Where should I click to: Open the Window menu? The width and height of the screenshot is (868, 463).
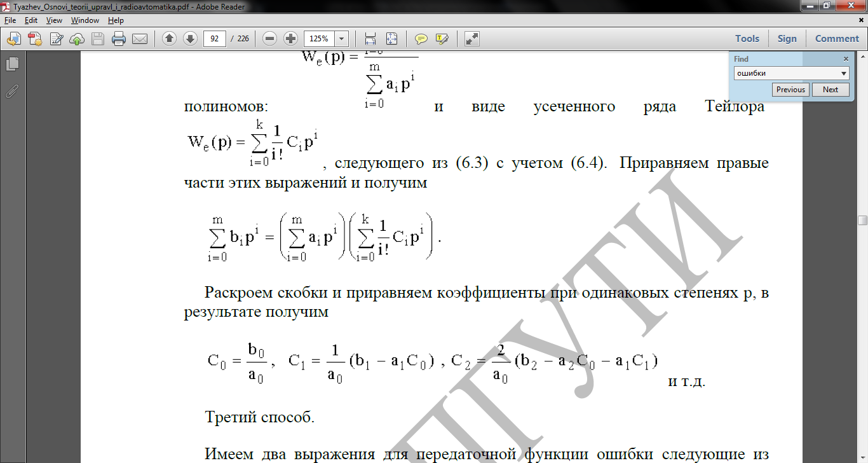[x=85, y=20]
